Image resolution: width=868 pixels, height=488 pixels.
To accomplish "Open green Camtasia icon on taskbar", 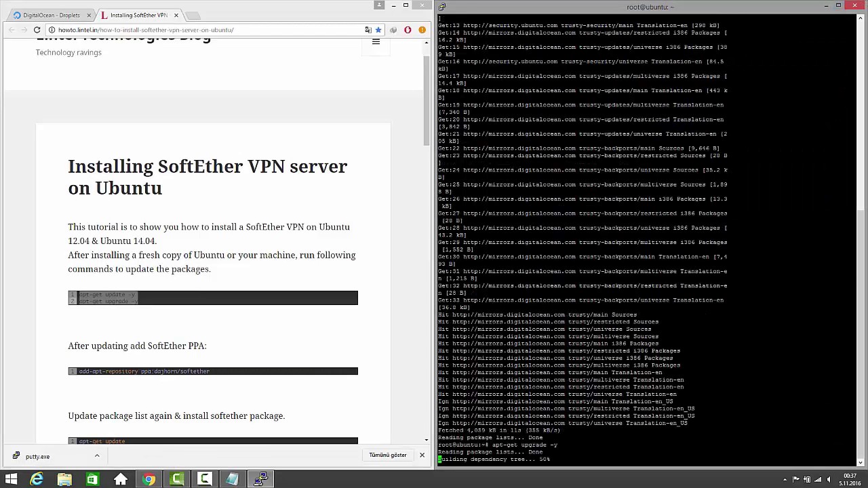I will point(176,479).
